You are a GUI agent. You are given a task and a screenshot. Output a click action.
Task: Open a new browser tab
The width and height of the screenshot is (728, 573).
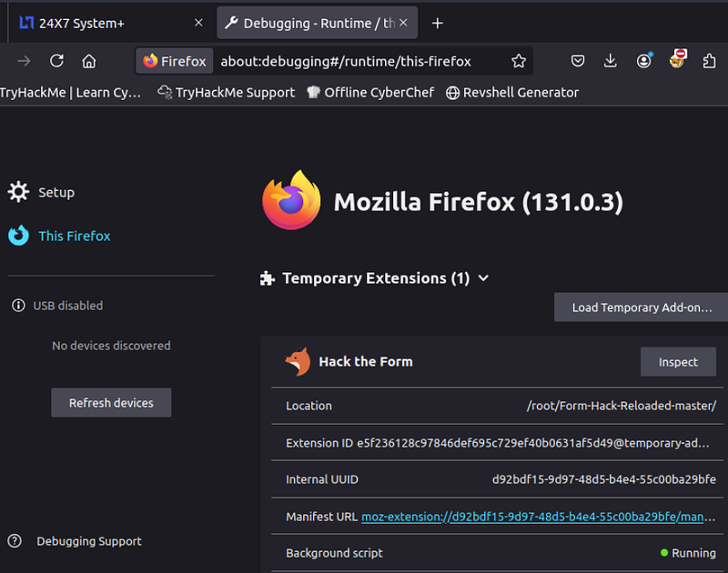(438, 24)
